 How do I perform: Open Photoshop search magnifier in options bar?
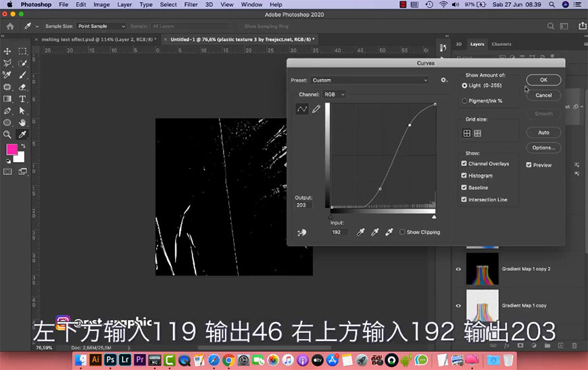point(551,26)
